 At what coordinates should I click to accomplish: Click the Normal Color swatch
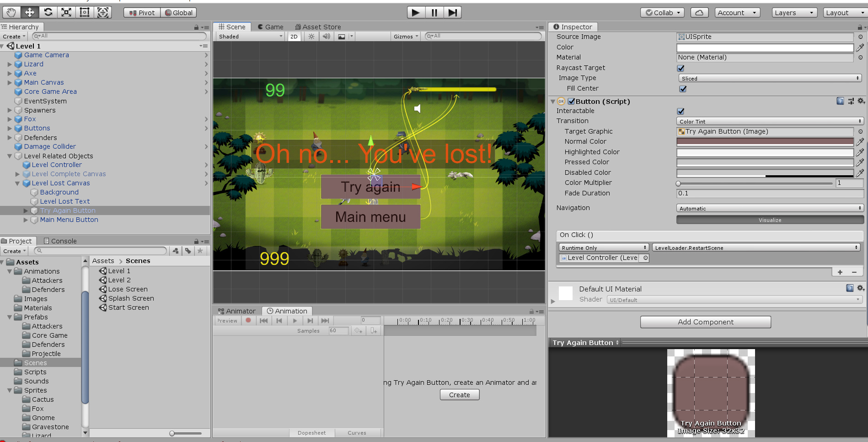point(765,142)
